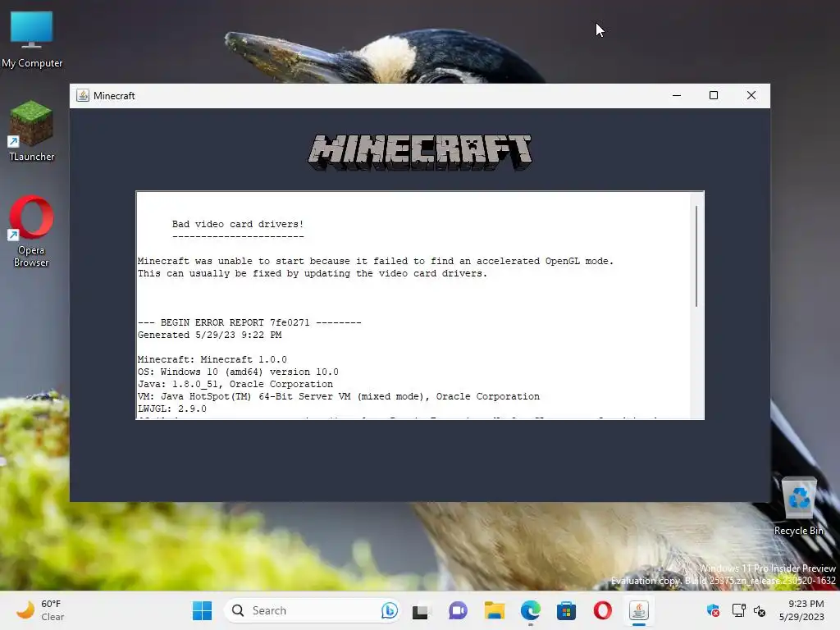Close the Minecraft error window
The width and height of the screenshot is (840, 630).
[751, 95]
